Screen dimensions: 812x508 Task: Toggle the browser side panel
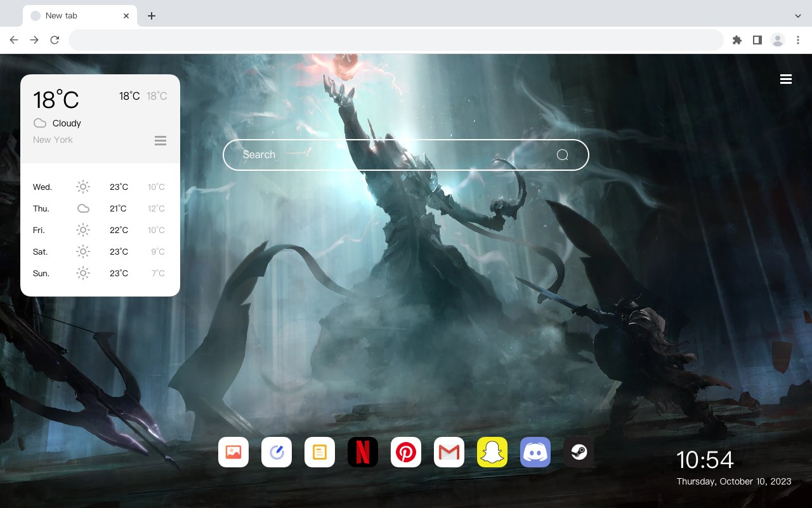click(757, 40)
